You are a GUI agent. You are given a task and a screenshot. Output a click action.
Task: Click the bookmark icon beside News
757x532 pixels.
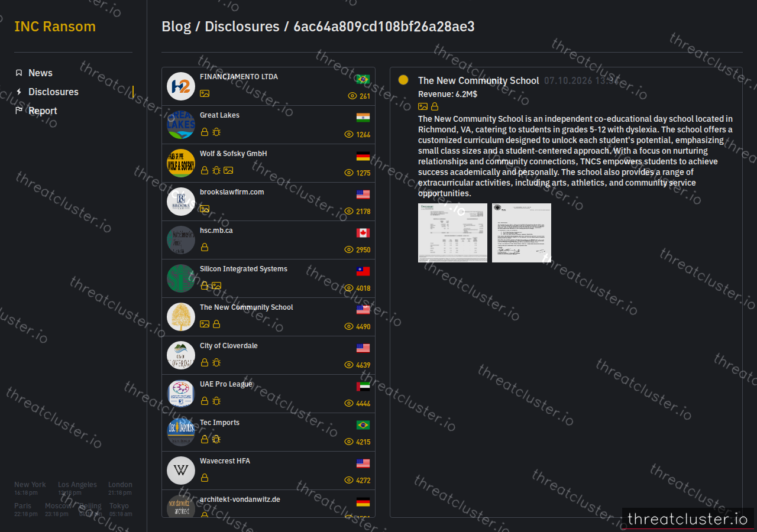19,73
